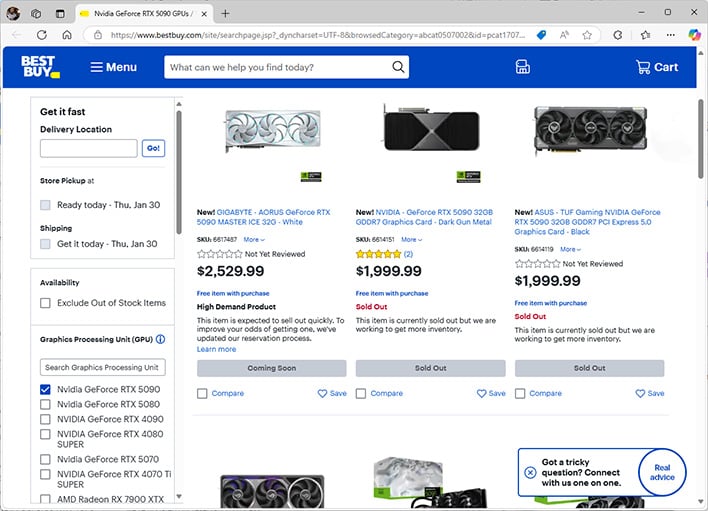
Task: Tick Compare for GIGABYTE AORUS card
Action: 202,394
